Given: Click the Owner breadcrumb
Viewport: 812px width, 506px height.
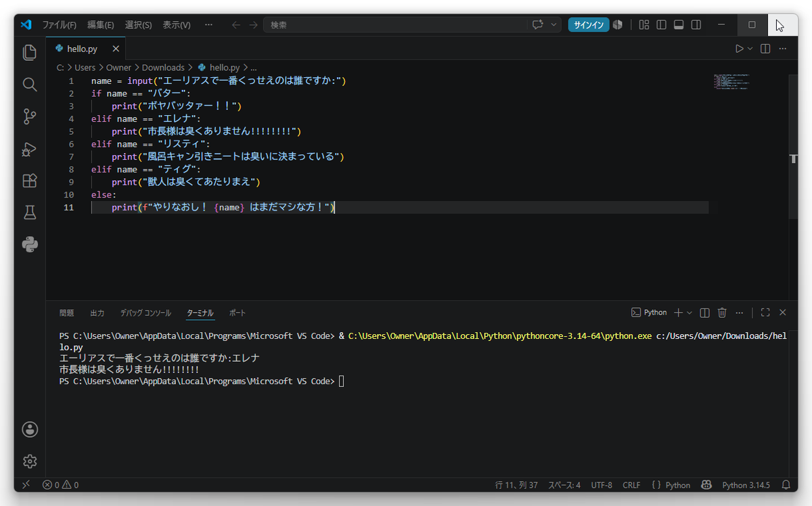Looking at the screenshot, I should (119, 68).
